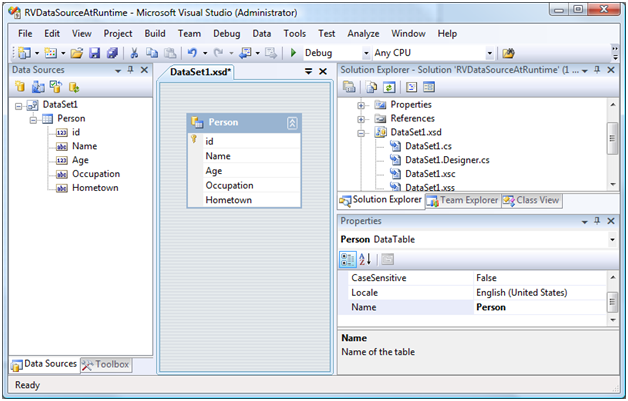Open the Any CPU platform dropdown

pyautogui.click(x=489, y=53)
